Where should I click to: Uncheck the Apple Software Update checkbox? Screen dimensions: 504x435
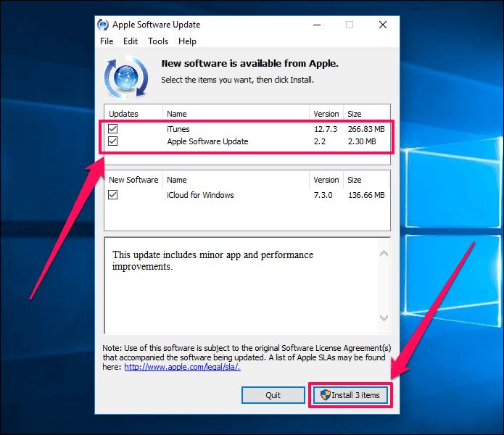coord(113,141)
